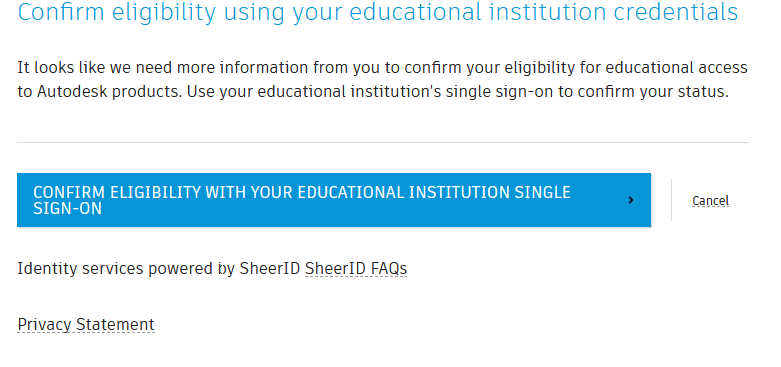This screenshot has width=781, height=367.
Task: Click the 'Identity services powered by' text
Action: [x=126, y=269]
